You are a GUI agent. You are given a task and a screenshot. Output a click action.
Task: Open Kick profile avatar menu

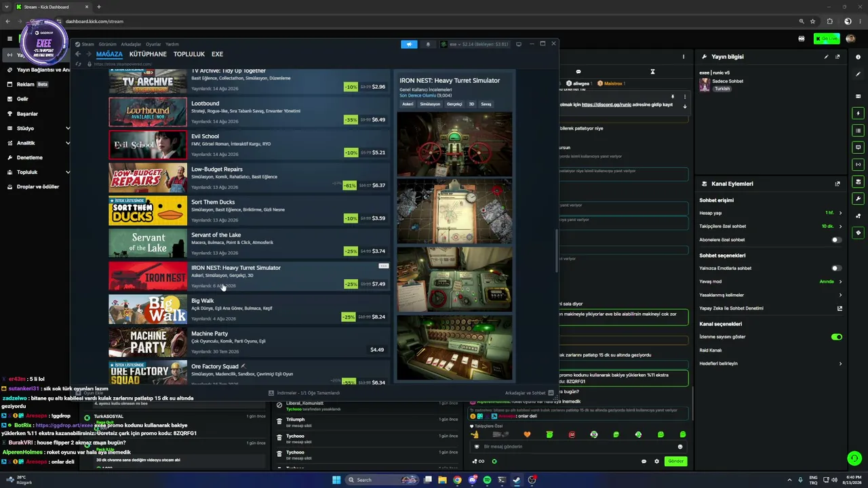[850, 39]
